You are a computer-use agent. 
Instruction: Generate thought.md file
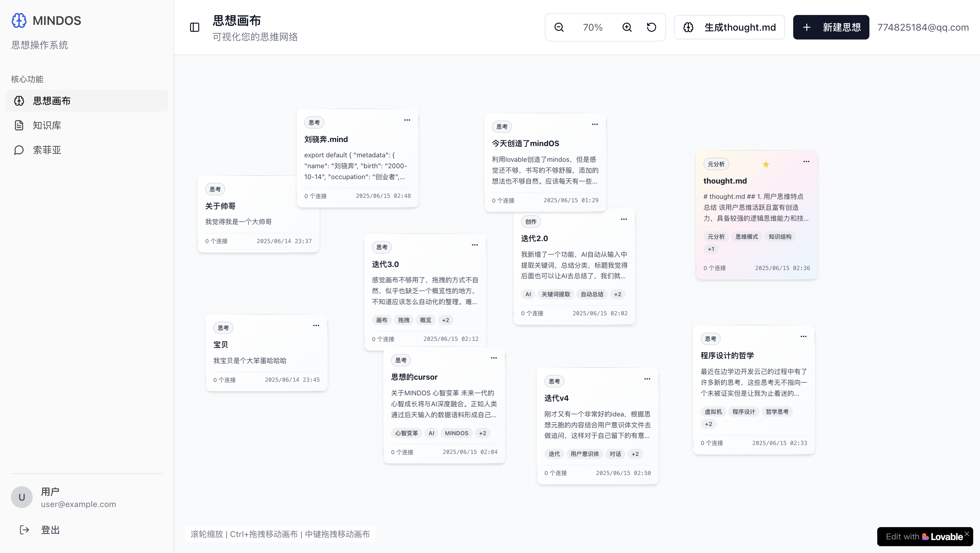[729, 27]
